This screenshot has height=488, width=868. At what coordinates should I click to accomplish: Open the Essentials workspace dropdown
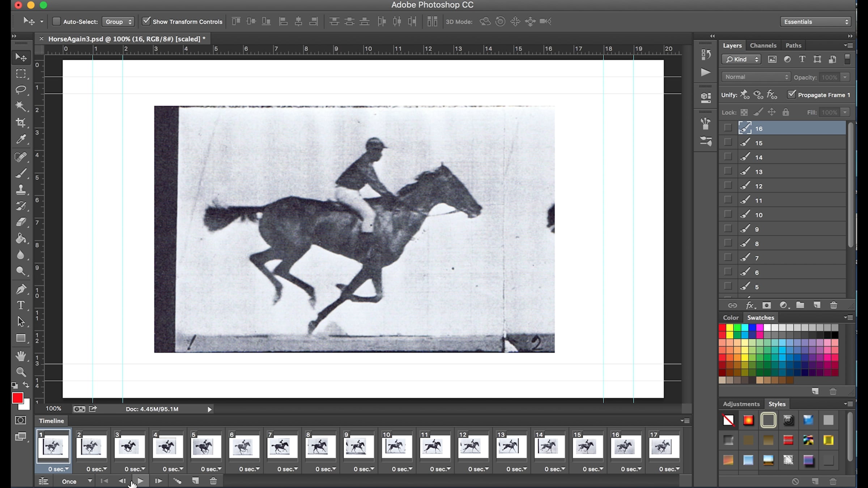(x=816, y=22)
